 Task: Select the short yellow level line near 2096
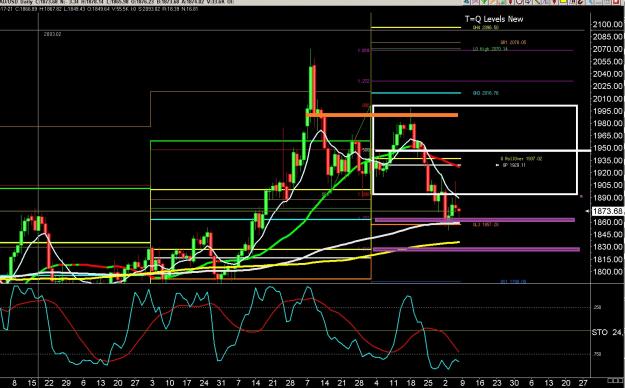pos(416,28)
